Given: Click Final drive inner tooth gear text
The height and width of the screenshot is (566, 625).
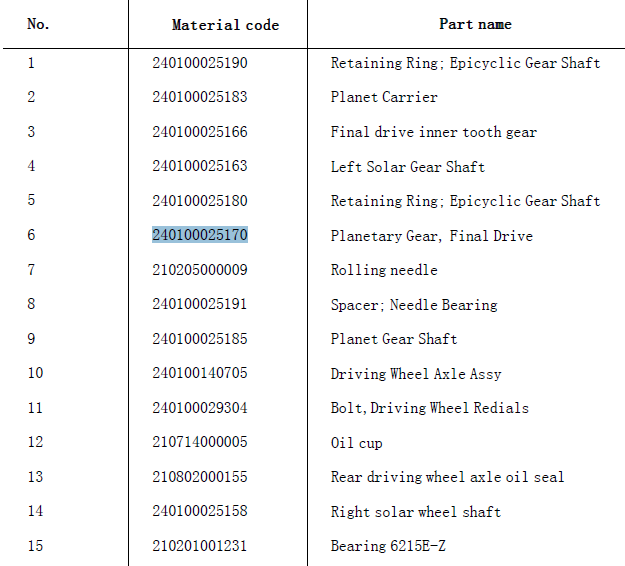Looking at the screenshot, I should click(433, 132).
